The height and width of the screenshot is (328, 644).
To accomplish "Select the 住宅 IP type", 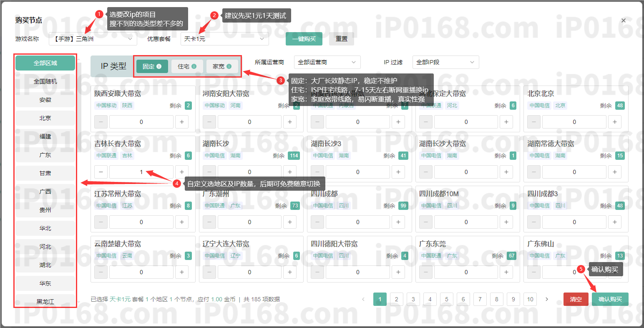I will 187,66.
